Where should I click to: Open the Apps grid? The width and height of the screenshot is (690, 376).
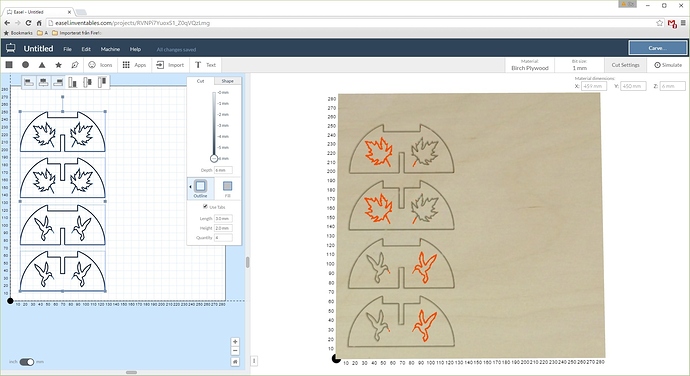[134, 65]
